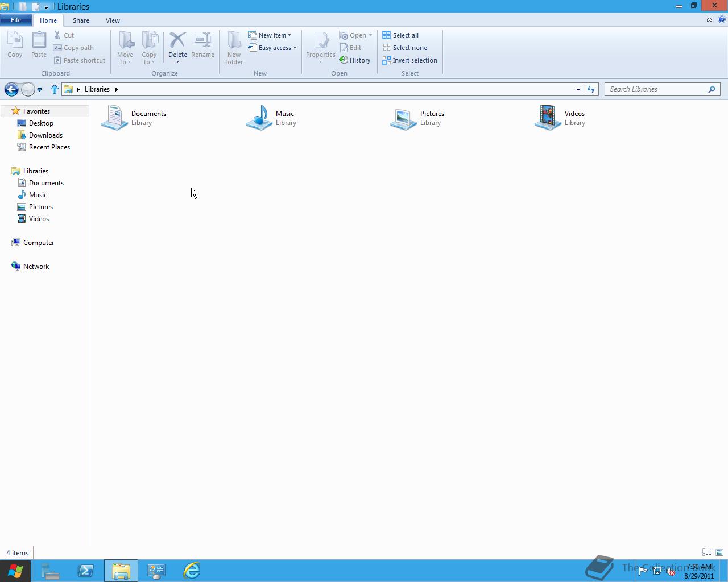Viewport: 728px width, 582px height.
Task: Click the Start button
Action: pos(15,571)
